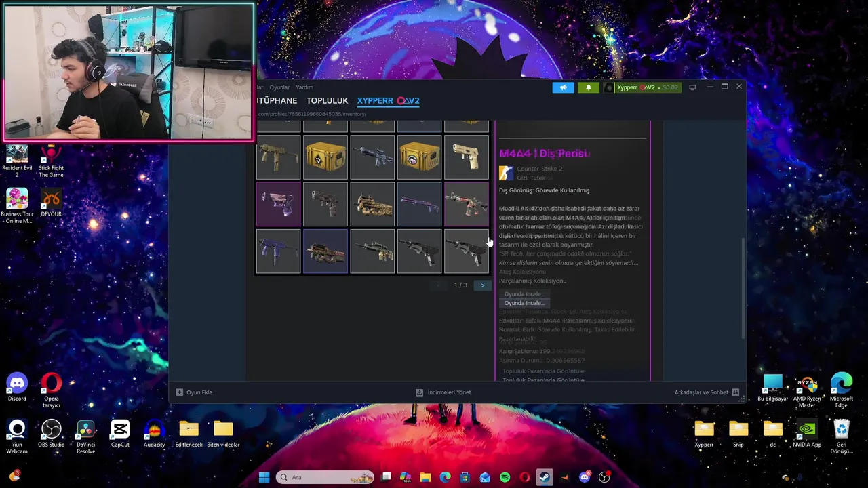Select the dark pistol beside the pink one
868x488 pixels.
(325, 204)
